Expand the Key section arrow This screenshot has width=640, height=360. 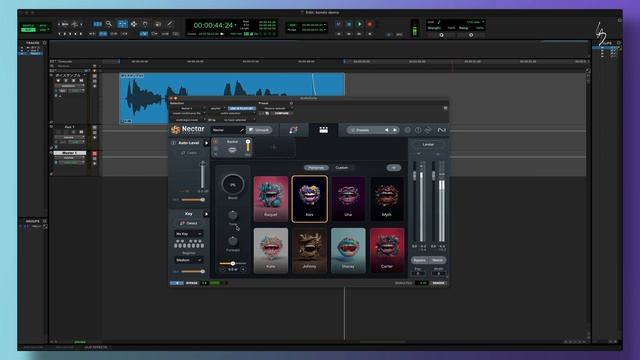point(206,214)
